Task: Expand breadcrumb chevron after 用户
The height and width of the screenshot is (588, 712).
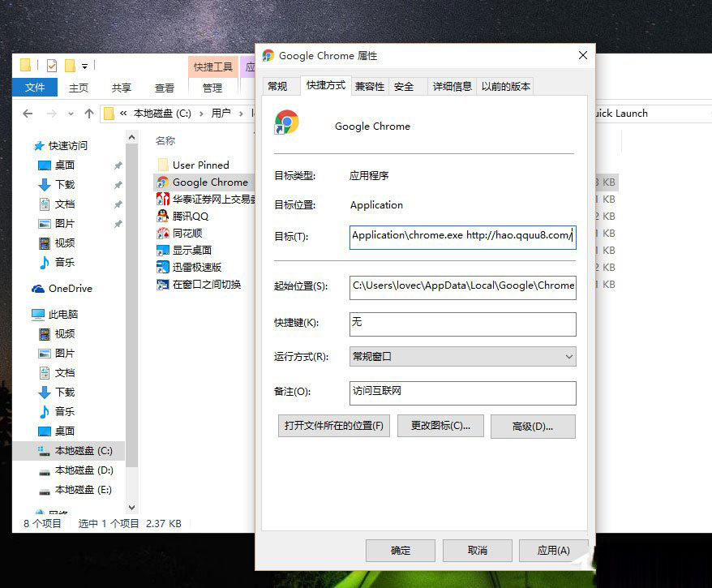Action: pos(241,114)
